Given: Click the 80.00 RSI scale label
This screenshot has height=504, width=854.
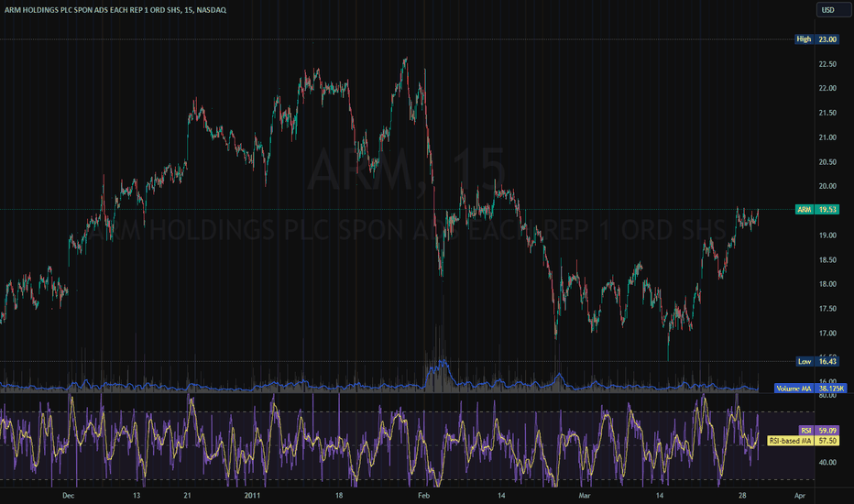Looking at the screenshot, I should [x=827, y=395].
